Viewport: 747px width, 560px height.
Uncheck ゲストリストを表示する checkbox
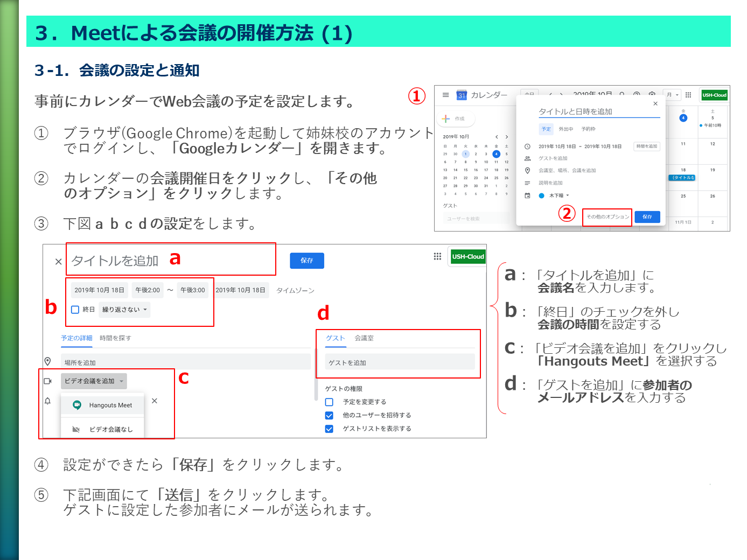coord(330,429)
